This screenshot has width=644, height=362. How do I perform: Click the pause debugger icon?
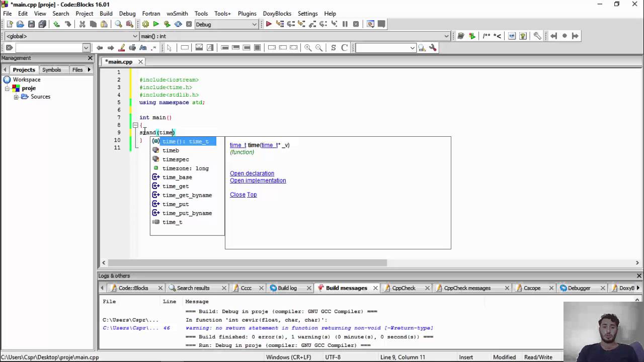coord(345,24)
